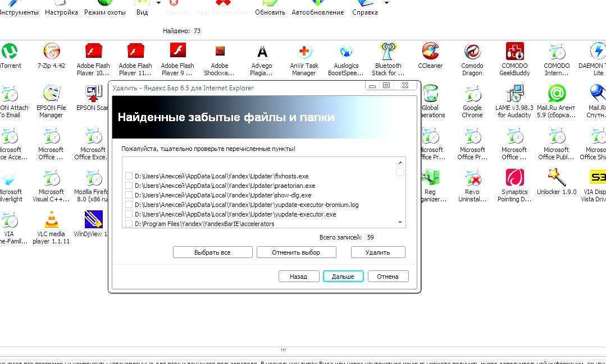
Task: Select WinDjView program icon
Action: point(94,220)
